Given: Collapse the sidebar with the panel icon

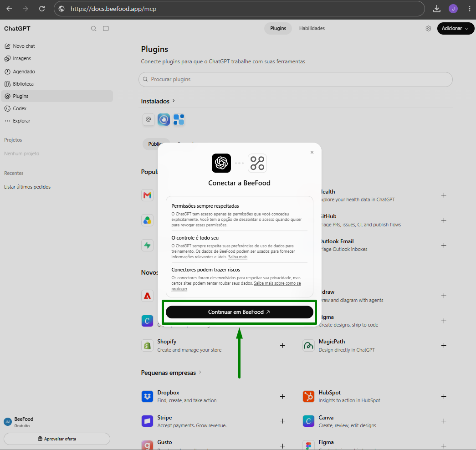Looking at the screenshot, I should 106,29.
